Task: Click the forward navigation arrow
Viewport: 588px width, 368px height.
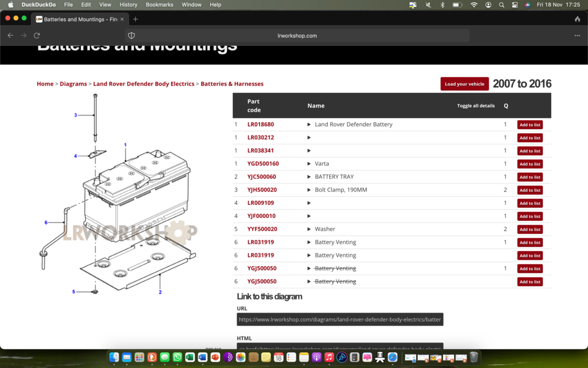Action: click(24, 35)
